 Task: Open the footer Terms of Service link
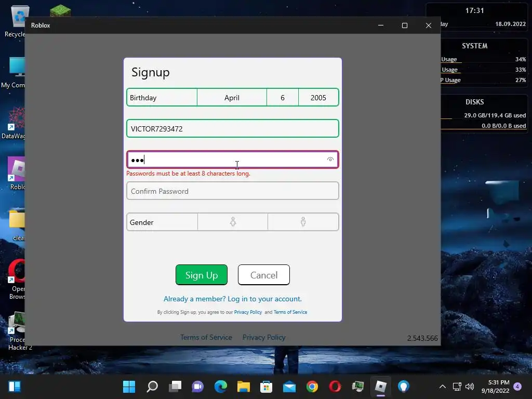(206, 337)
